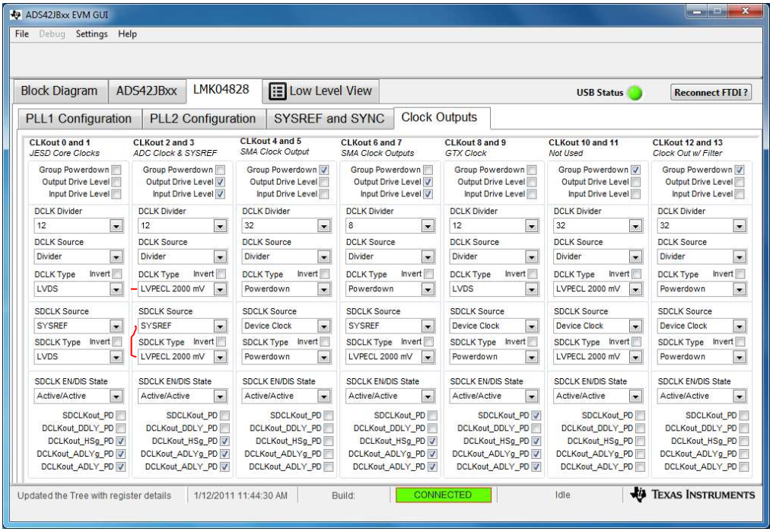
Task: Uncheck SDCLKout_PD for CLKout 8 and 9
Action: pos(536,416)
